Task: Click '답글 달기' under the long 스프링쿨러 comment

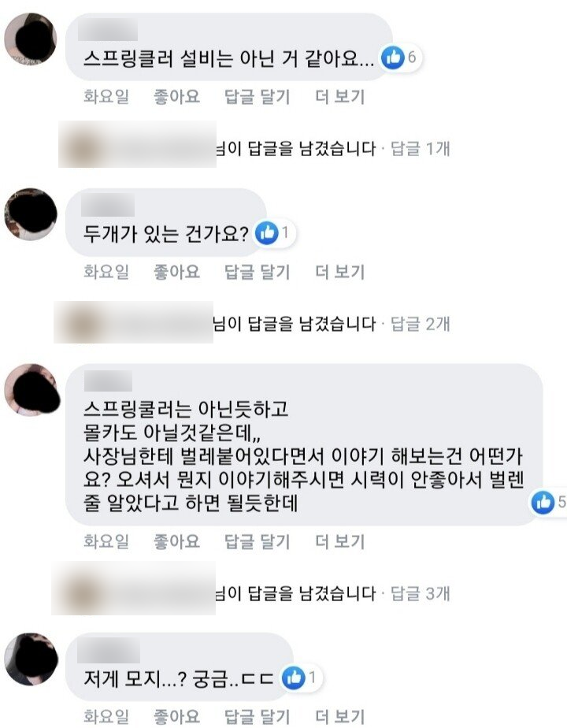Action: [x=258, y=541]
